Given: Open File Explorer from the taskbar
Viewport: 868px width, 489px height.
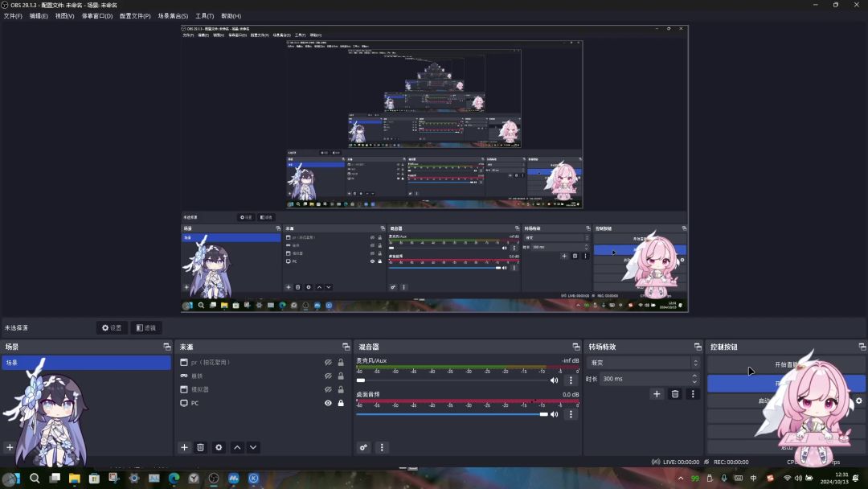Looking at the screenshot, I should tap(74, 479).
